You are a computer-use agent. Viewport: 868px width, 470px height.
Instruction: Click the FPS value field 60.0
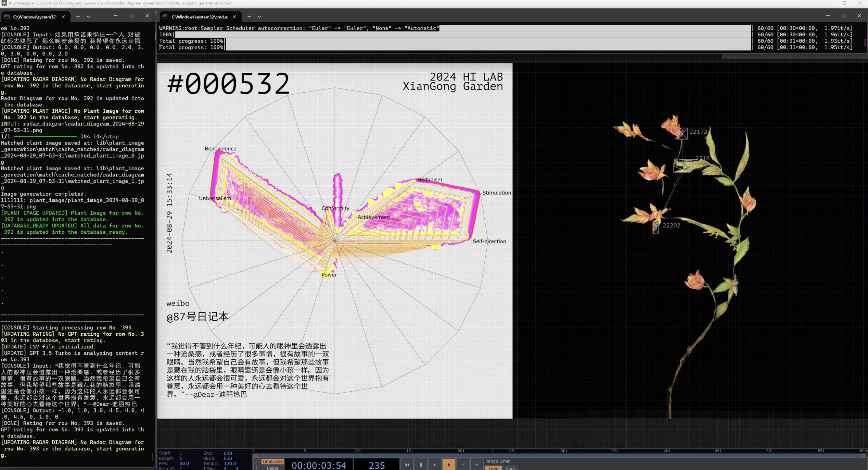tap(184, 463)
